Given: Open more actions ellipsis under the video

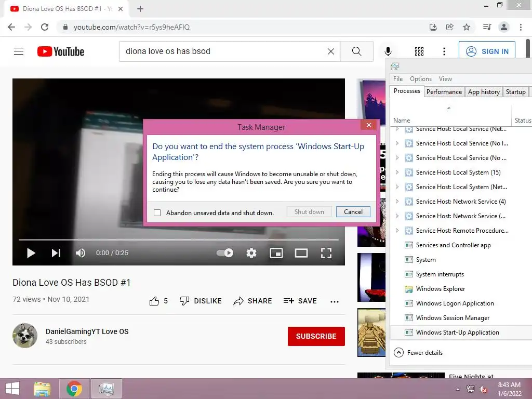Looking at the screenshot, I should (x=335, y=302).
